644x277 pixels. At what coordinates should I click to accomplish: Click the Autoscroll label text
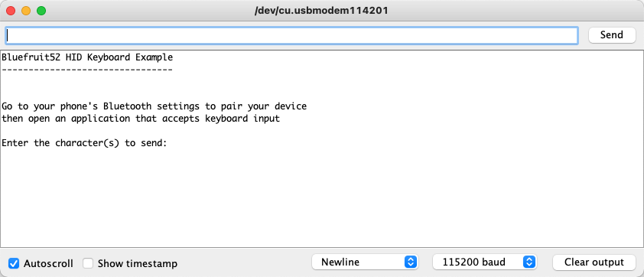[x=48, y=263]
